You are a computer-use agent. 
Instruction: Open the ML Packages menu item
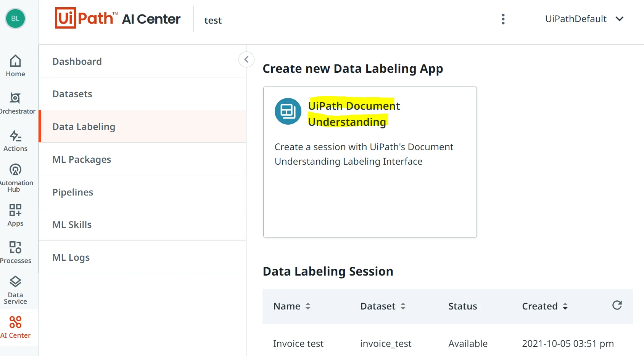pyautogui.click(x=142, y=159)
